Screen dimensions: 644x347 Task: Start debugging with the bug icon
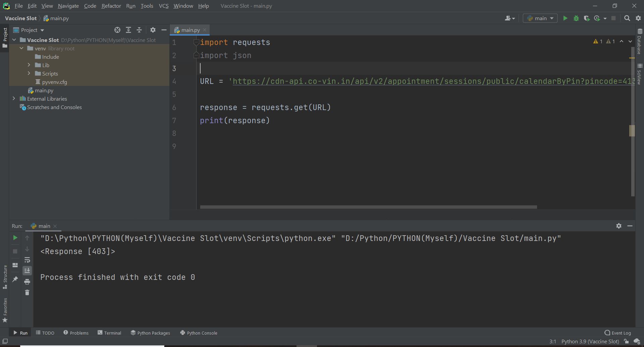point(576,18)
